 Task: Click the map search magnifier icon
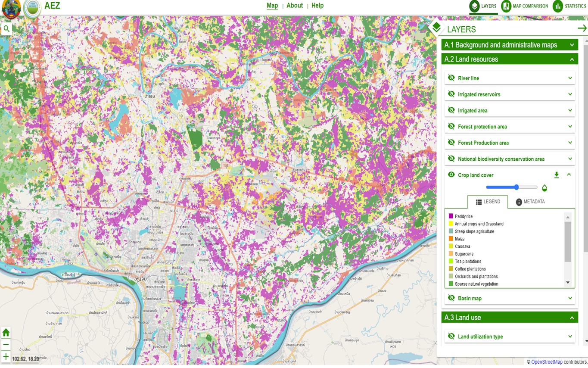tap(6, 29)
